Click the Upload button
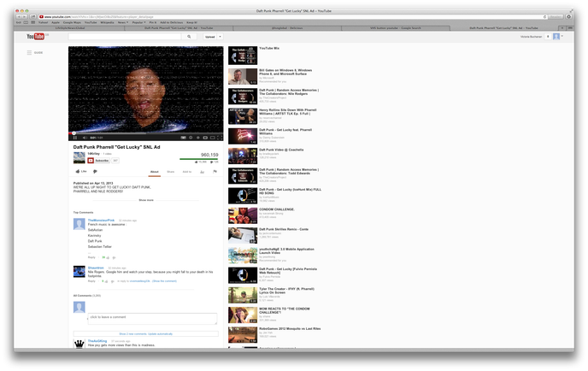The width and height of the screenshot is (588, 371). [x=209, y=37]
